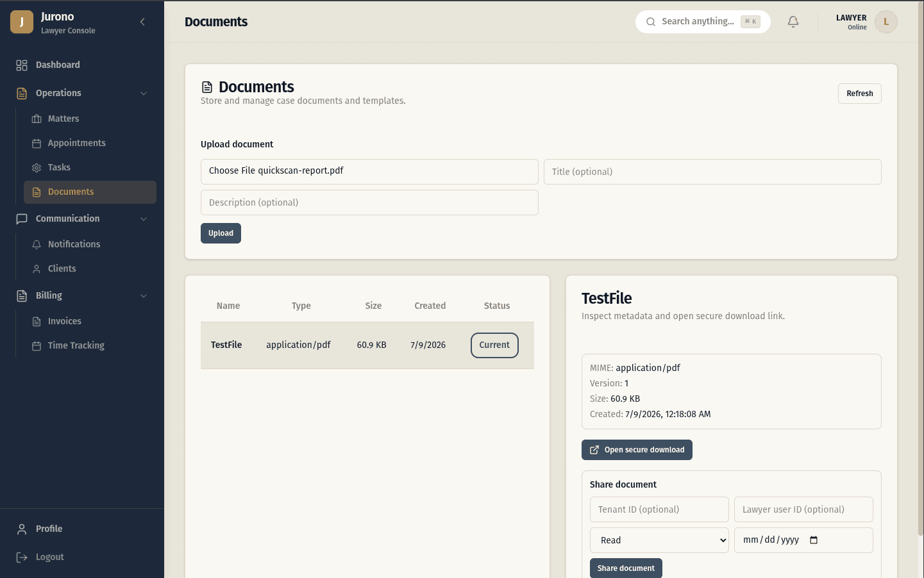This screenshot has width=924, height=578.
Task: Click the Size column header
Action: click(x=373, y=306)
